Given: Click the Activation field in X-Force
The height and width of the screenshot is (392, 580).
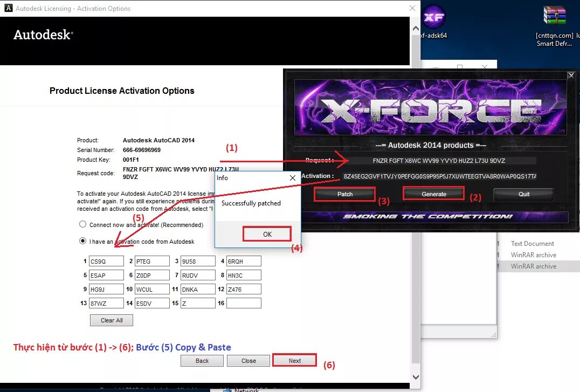Looking at the screenshot, I should [439, 176].
